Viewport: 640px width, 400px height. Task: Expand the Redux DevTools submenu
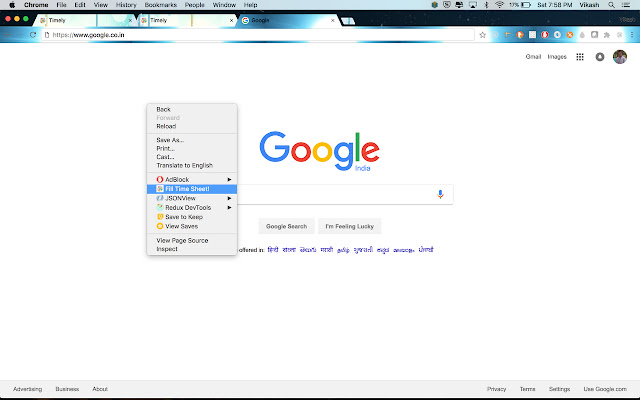coord(192,207)
